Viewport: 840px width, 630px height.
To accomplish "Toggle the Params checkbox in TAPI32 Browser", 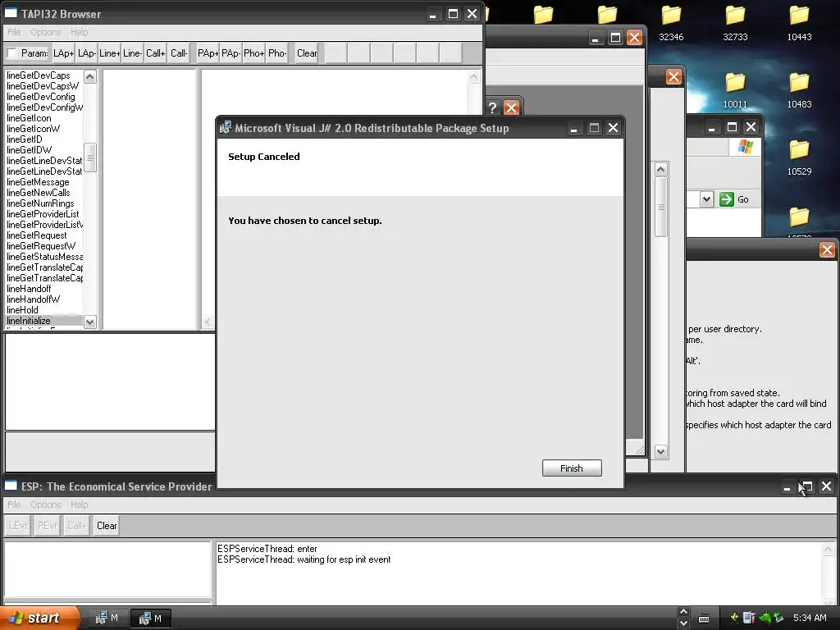I will click(x=11, y=53).
